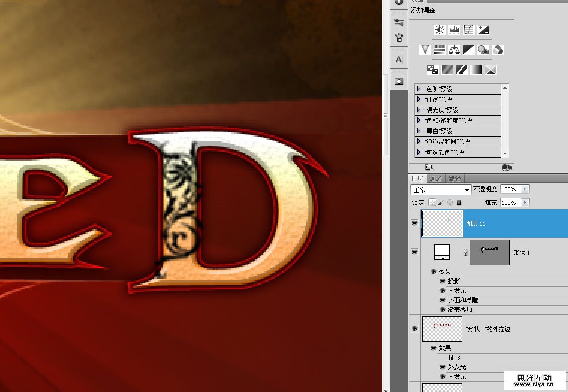Click the Levels histogram adjustment icon
Viewport: 568px width, 392px height.
click(x=454, y=30)
